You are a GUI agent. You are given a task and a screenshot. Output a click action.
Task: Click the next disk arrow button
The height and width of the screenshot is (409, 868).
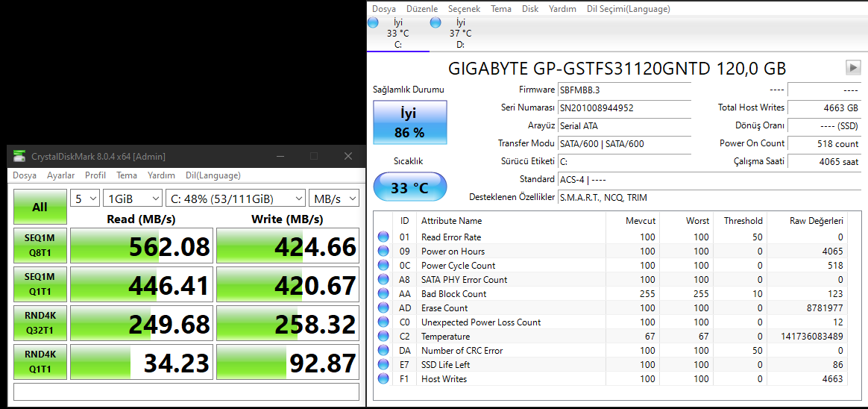853,68
